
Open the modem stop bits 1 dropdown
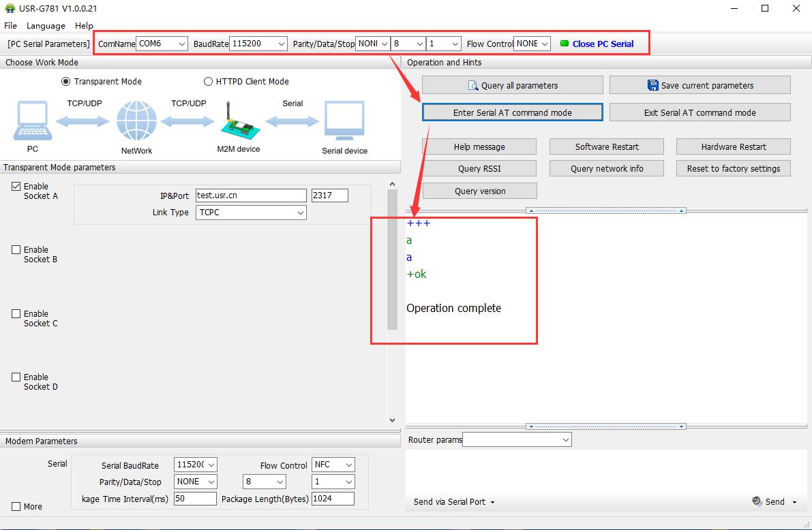pos(333,482)
